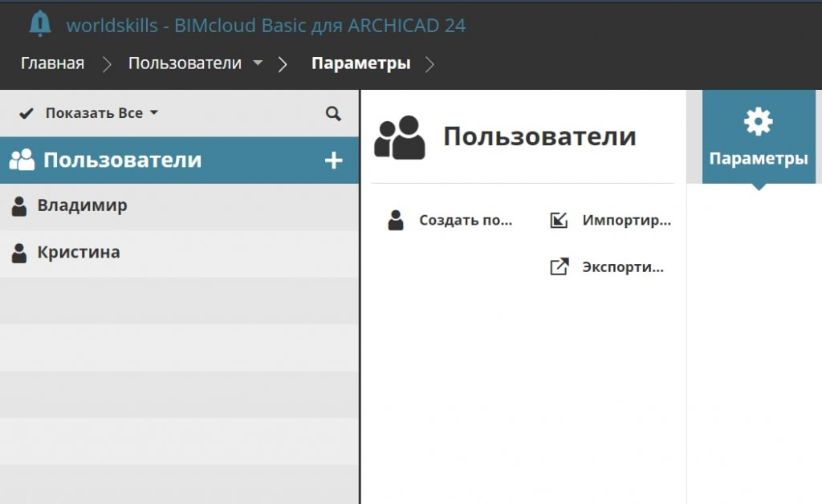The width and height of the screenshot is (822, 504).
Task: Click the user icon next to Владимир
Action: 19,206
